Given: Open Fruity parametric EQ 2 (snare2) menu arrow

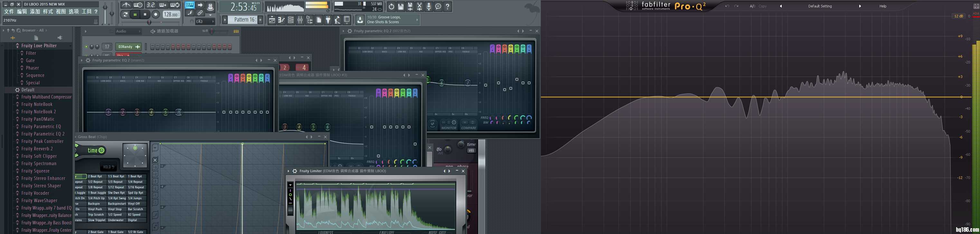Looking at the screenshot, I should [81, 60].
